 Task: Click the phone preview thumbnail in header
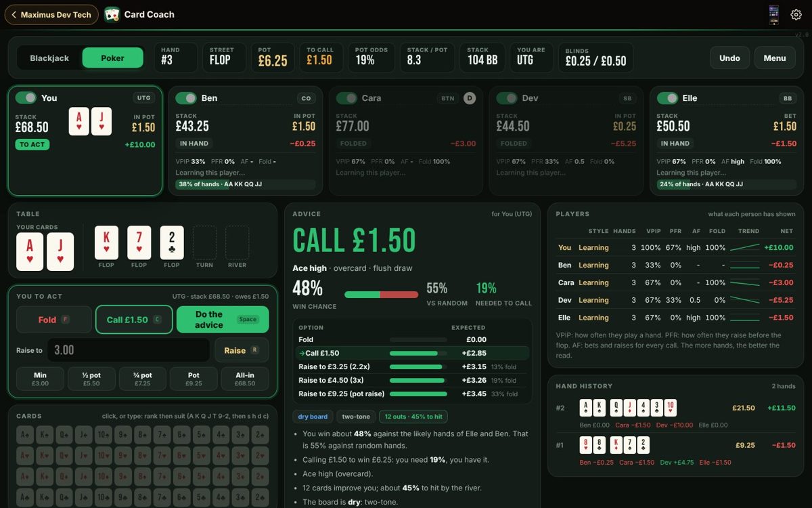click(x=774, y=15)
